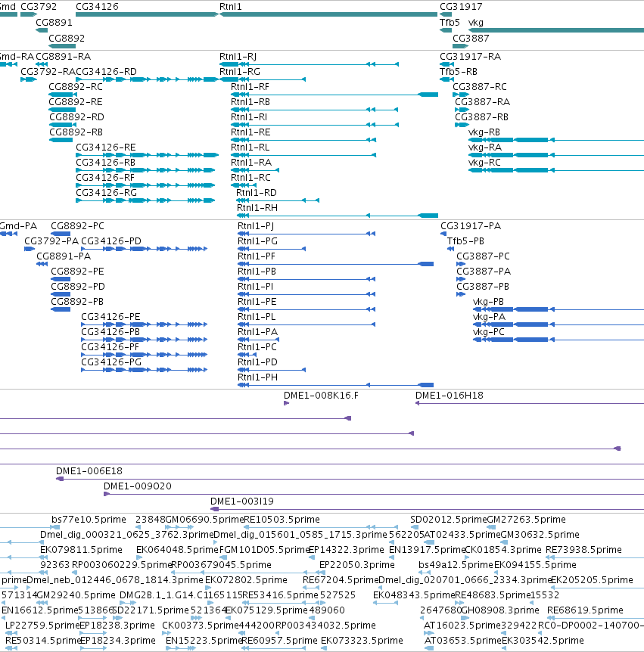The image size is (644, 652).
Task: Select EST EP22050.3prime
Action: (x=357, y=565)
